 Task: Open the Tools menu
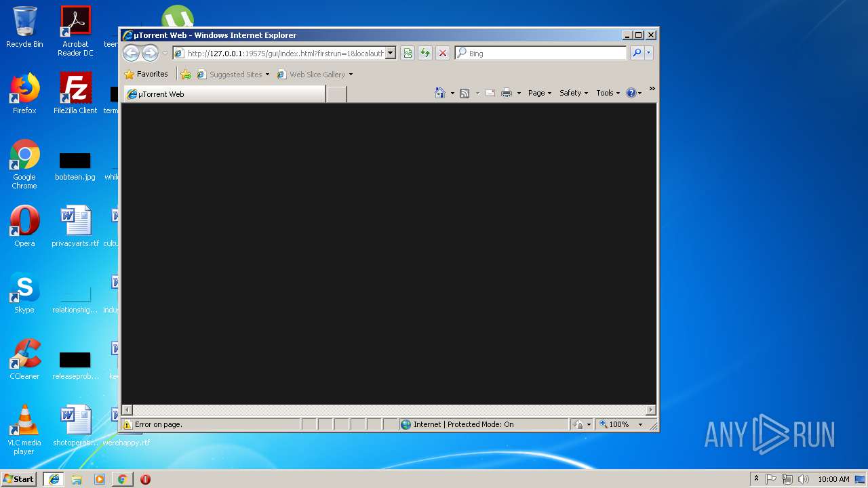[x=608, y=93]
